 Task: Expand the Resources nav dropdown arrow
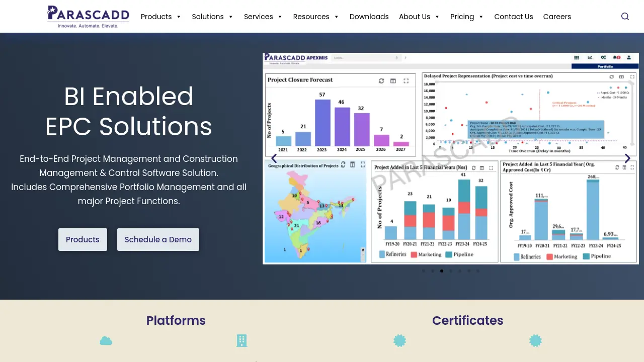337,17
